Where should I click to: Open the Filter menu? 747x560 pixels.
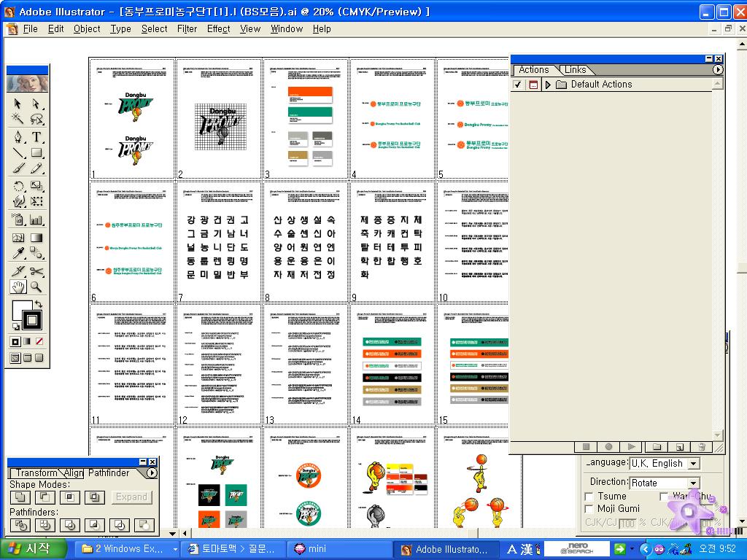(187, 29)
